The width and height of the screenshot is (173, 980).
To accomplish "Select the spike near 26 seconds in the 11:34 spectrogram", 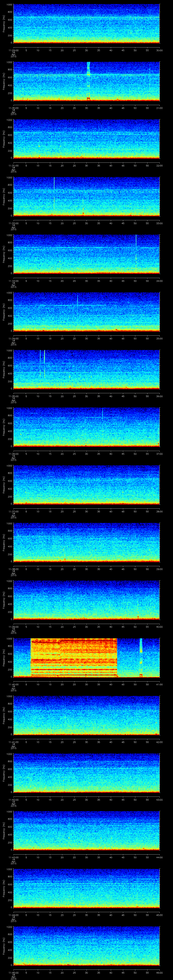I will pyautogui.click(x=78, y=299).
